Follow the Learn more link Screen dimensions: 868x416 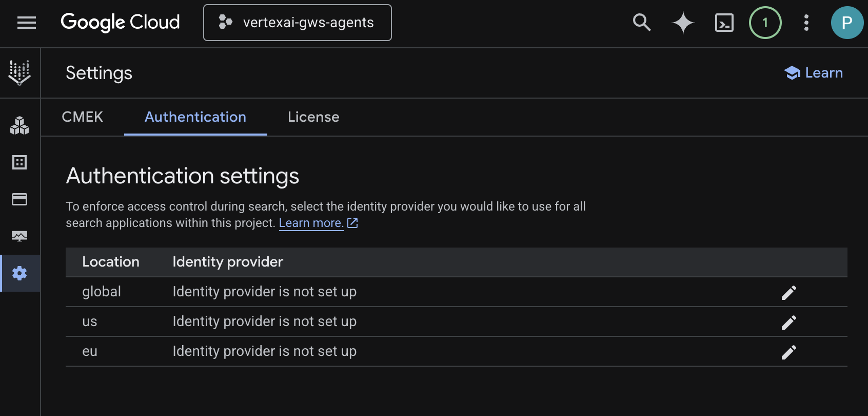(311, 223)
